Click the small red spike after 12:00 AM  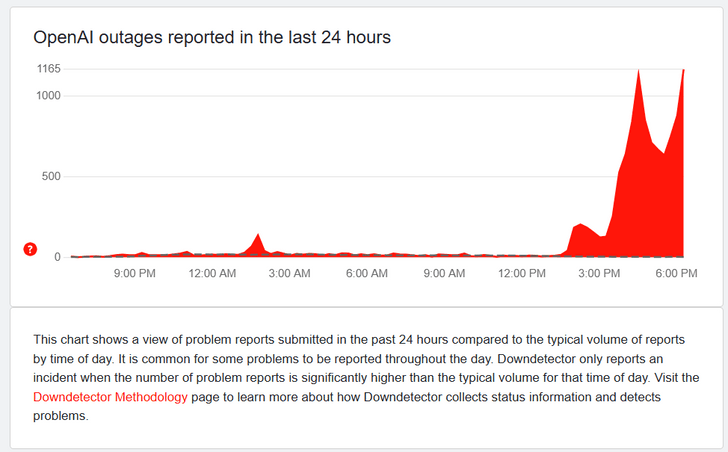coord(258,243)
